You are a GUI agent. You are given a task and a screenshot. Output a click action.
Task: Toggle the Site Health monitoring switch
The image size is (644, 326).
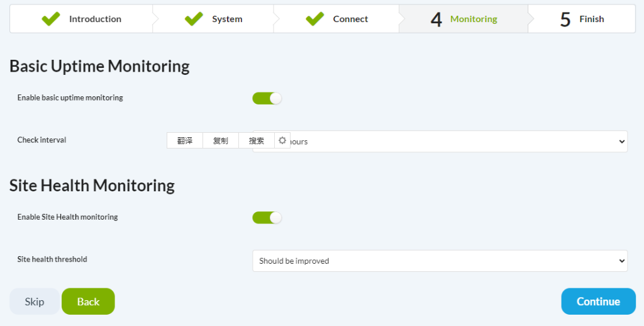tap(267, 218)
